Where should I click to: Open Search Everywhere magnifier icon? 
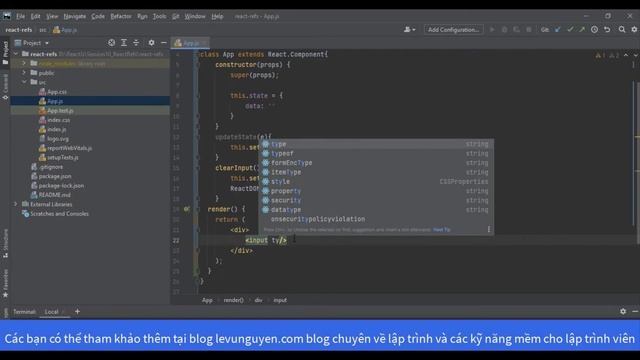[622, 30]
